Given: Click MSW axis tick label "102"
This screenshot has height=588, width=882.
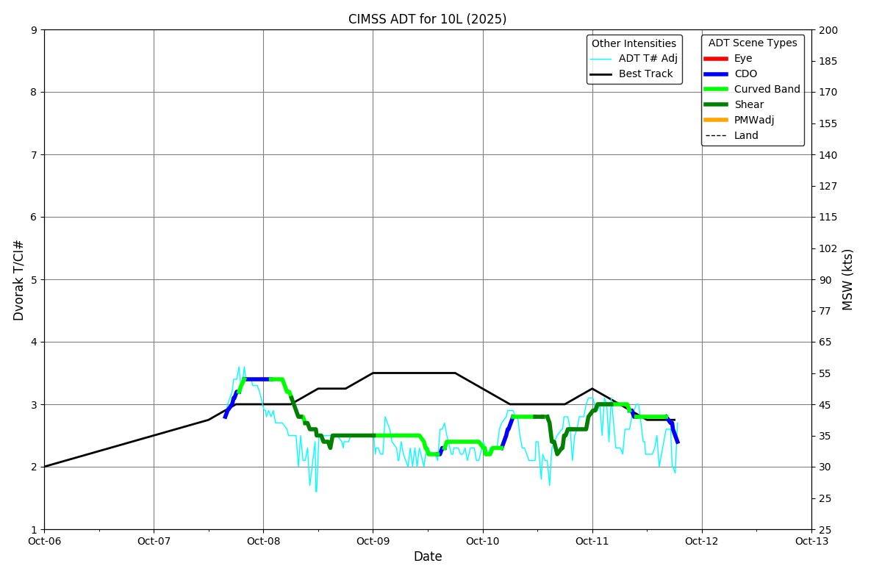Looking at the screenshot, I should tap(828, 248).
